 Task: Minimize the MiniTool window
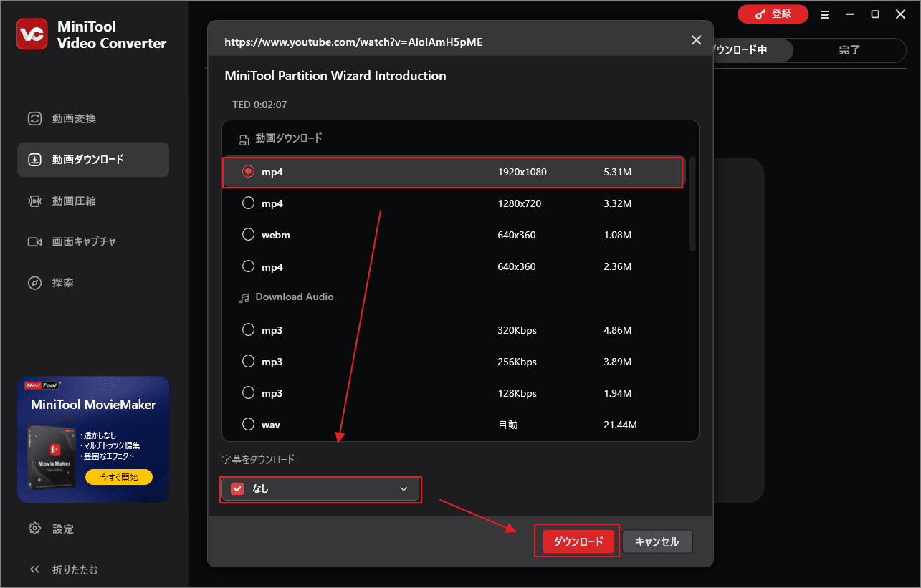849,14
